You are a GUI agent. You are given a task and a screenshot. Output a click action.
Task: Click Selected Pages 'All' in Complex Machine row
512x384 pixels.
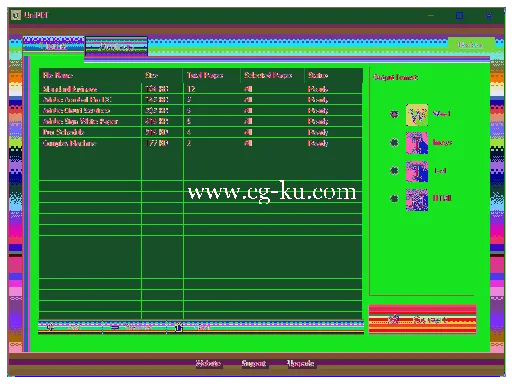(x=248, y=143)
